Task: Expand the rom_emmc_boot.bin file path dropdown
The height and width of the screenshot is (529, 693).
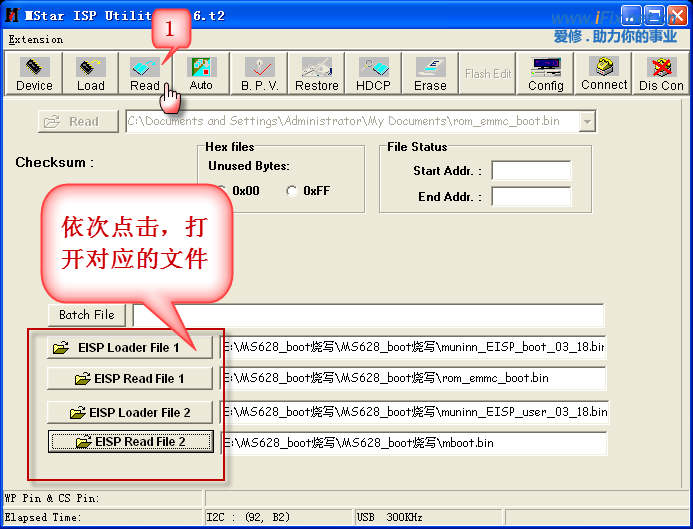Action: 587,122
